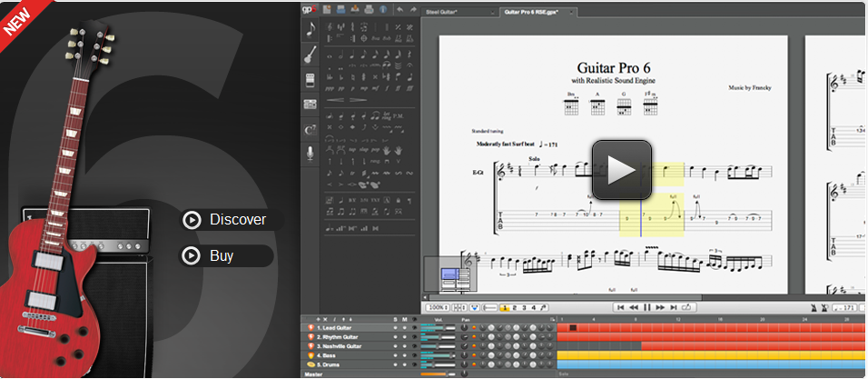Click the gp6 logo button
Viewport: 868px width, 379px height.
click(309, 9)
